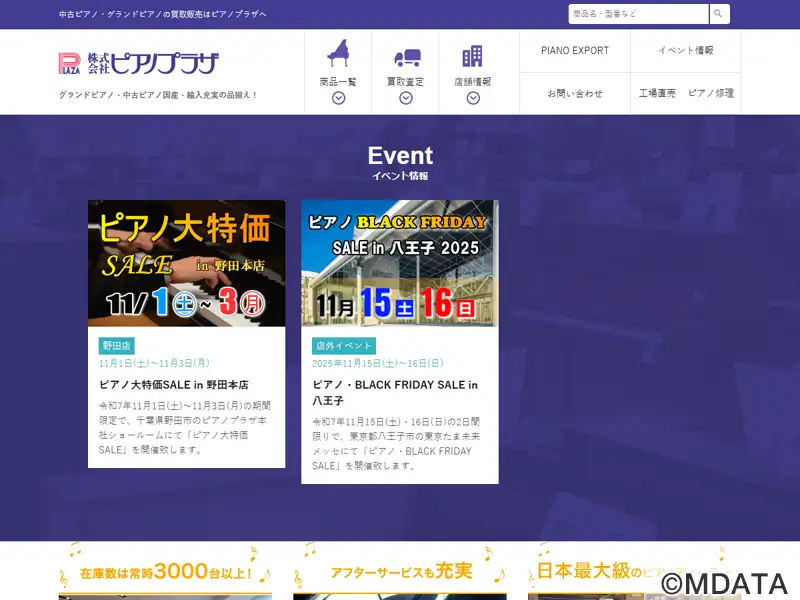The height and width of the screenshot is (600, 800).
Task: Open the お問い合わせ menu item
Action: [575, 93]
